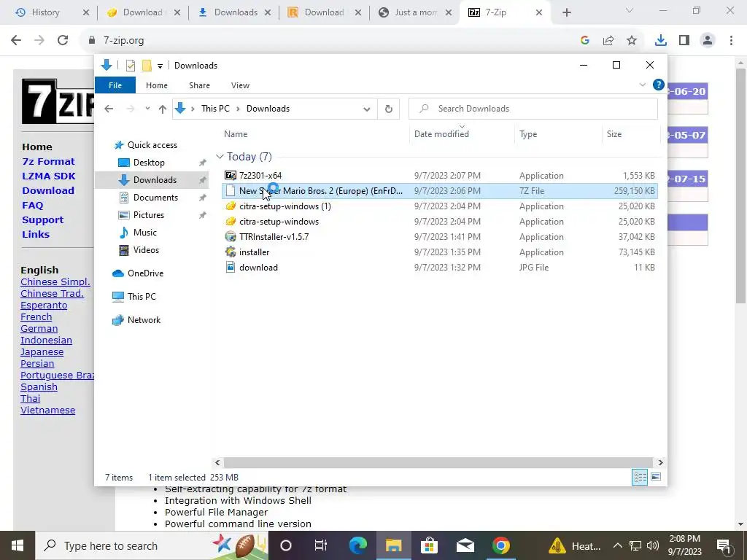
Task: Open FAQ link on 7-Zip site
Action: (32, 205)
